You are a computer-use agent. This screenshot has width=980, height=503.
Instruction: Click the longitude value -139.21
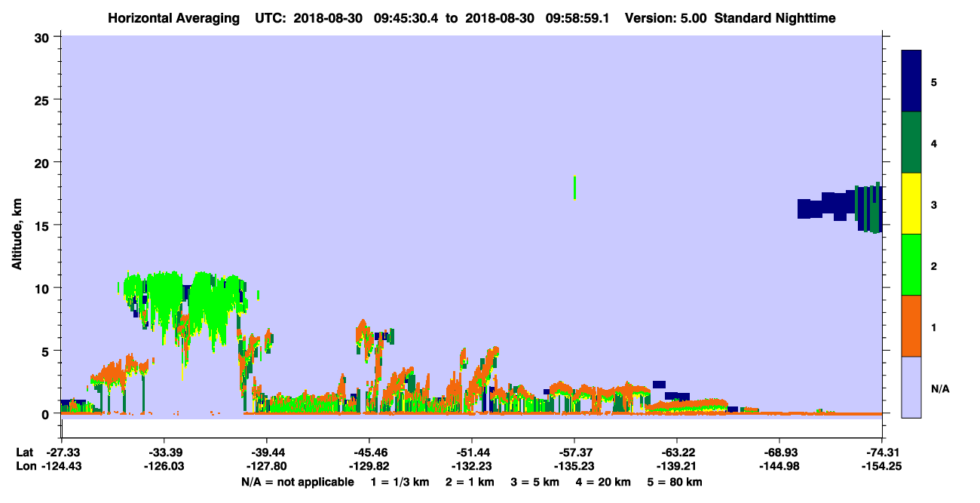[x=677, y=466]
